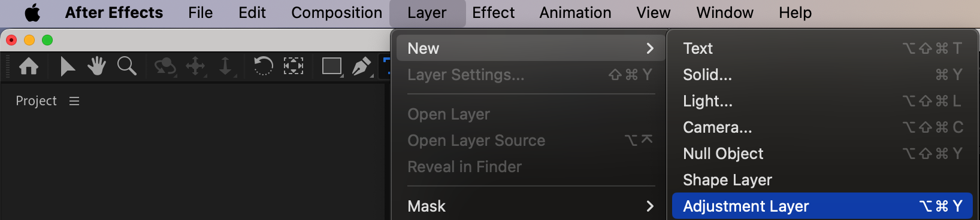980x220 pixels.
Task: Select the Pan camera tool
Action: tap(196, 66)
